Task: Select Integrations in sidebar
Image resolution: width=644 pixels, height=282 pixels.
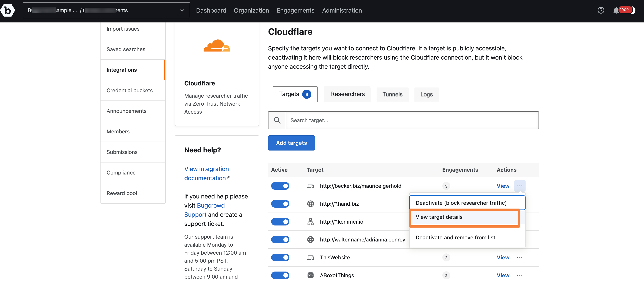Action: click(133, 70)
